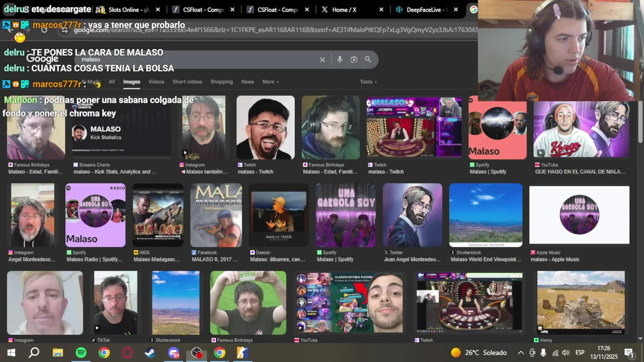This screenshot has width=644, height=362.
Task: Switch to OBS Studio in the taskbar
Action: [x=197, y=353]
